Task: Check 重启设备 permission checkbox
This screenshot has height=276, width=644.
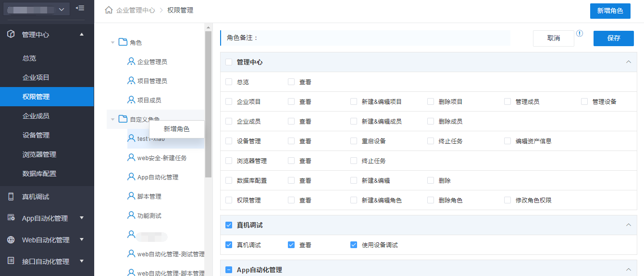Action: pos(354,141)
